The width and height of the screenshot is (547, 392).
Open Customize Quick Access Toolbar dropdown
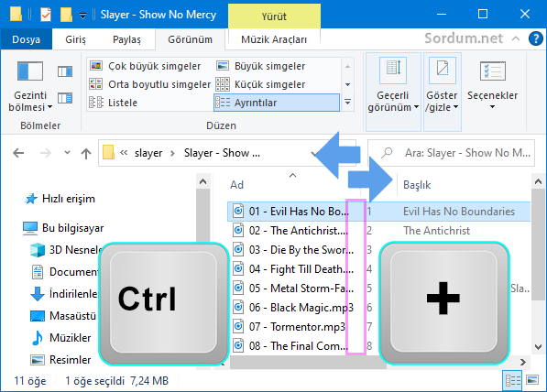click(x=82, y=16)
